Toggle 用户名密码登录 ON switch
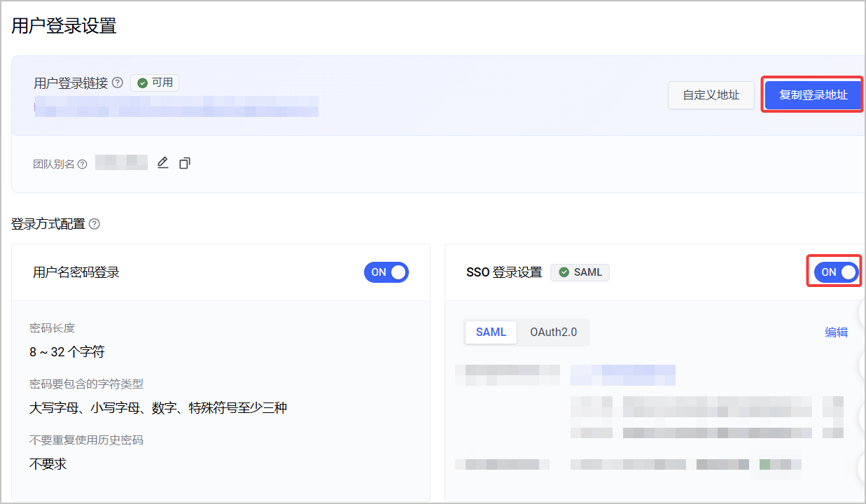This screenshot has height=504, width=866. click(386, 272)
